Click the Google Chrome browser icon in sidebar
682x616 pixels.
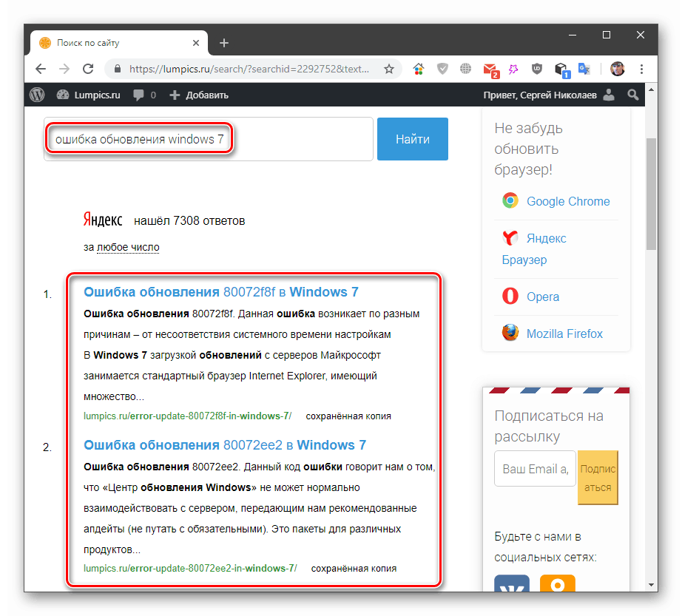pyautogui.click(x=510, y=200)
